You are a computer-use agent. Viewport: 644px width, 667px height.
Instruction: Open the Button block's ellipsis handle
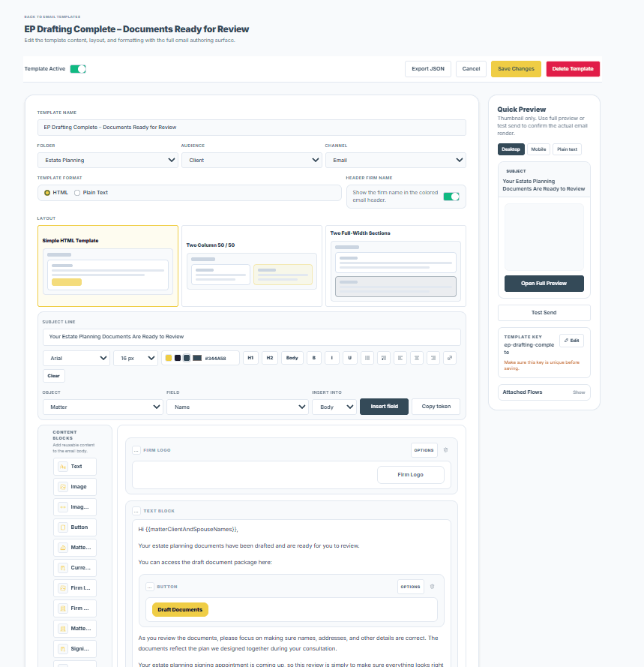tap(150, 587)
